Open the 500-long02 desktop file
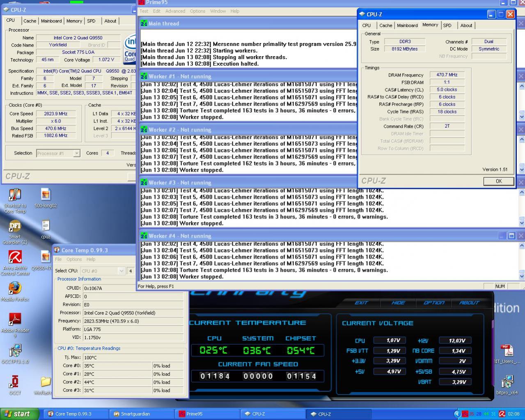 pyautogui.click(x=46, y=198)
